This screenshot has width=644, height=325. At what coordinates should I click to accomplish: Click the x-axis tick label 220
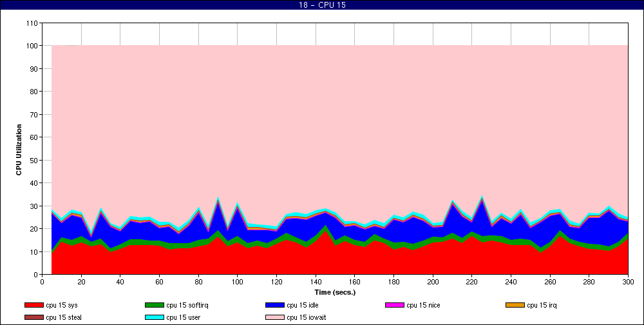point(472,282)
